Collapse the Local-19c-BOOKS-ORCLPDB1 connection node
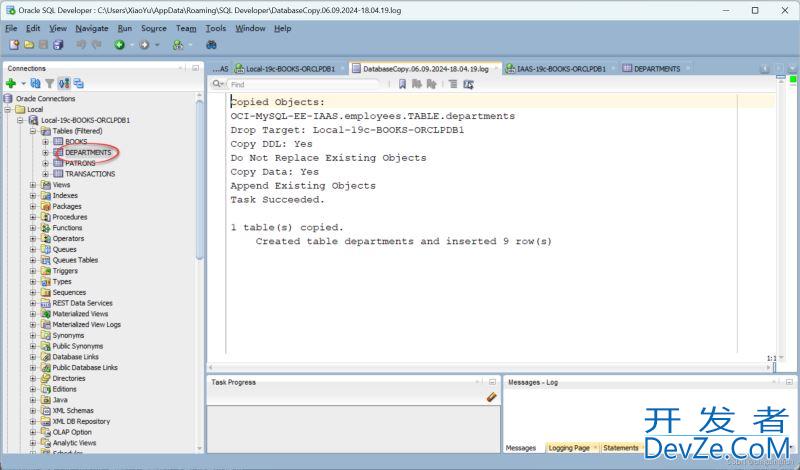Image resolution: width=800 pixels, height=470 pixels. point(20,120)
